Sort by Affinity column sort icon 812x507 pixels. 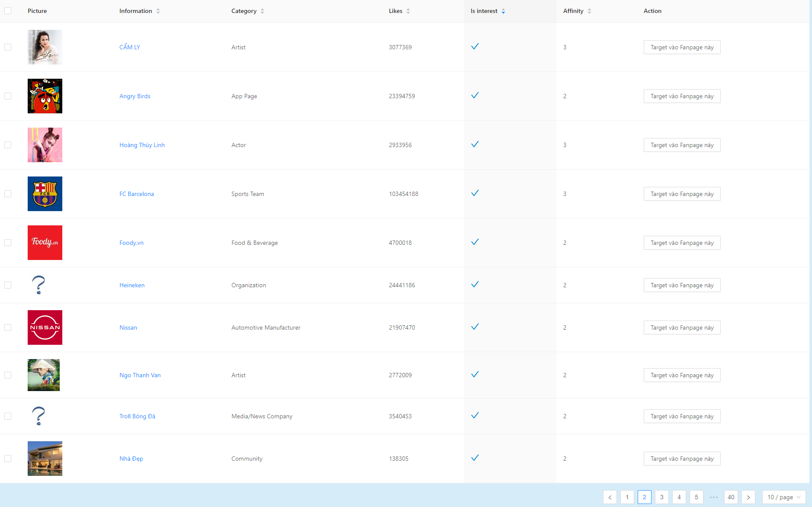coord(590,11)
